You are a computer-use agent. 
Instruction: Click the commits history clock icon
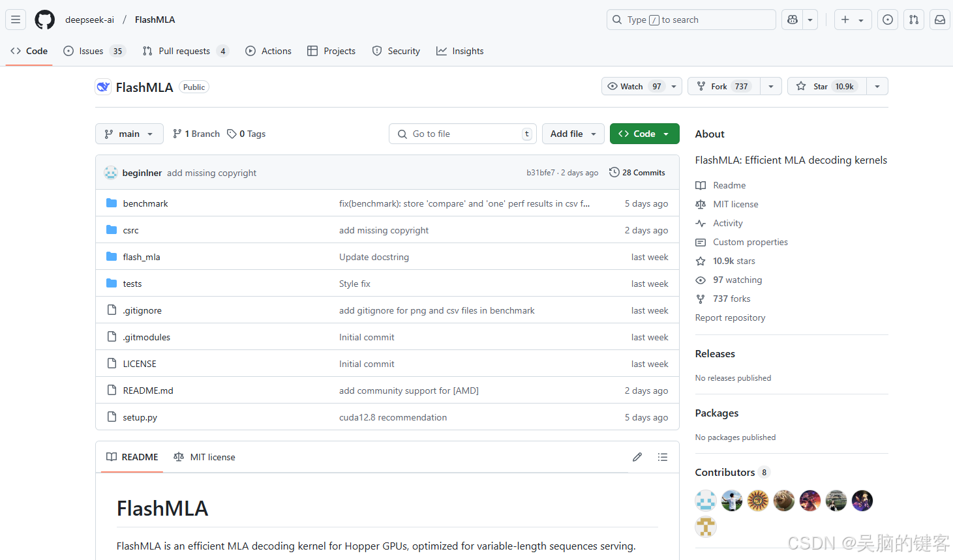pyautogui.click(x=614, y=172)
